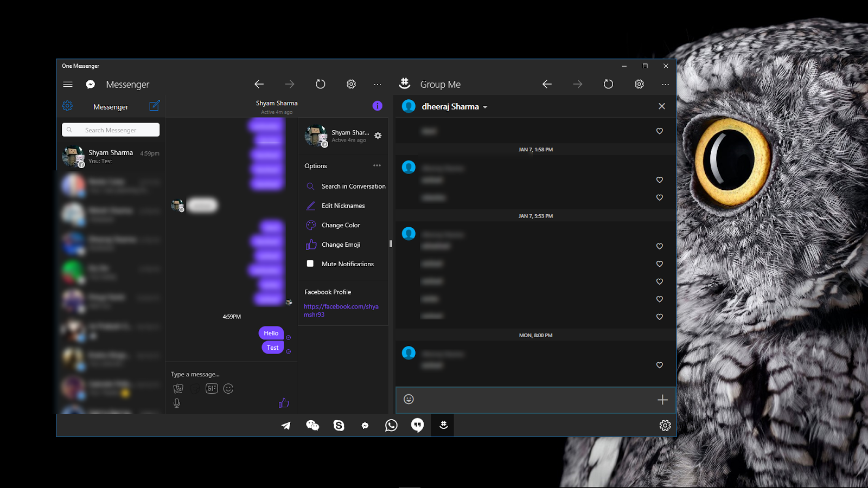
Task: Open Change Color option
Action: 333,225
